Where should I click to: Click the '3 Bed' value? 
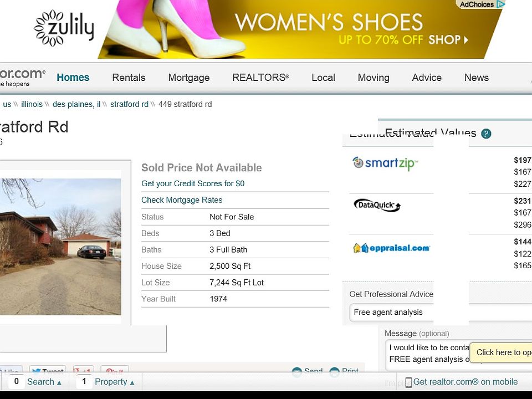(x=220, y=233)
